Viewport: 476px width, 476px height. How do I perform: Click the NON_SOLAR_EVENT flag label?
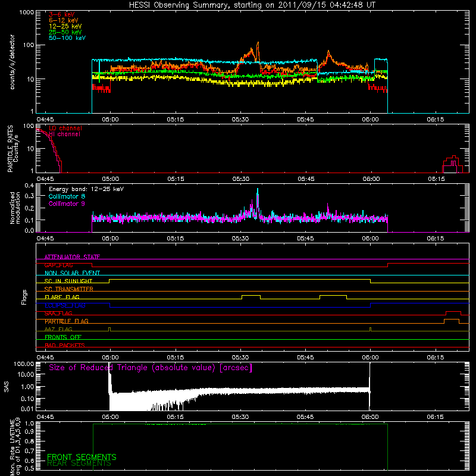coord(72,273)
